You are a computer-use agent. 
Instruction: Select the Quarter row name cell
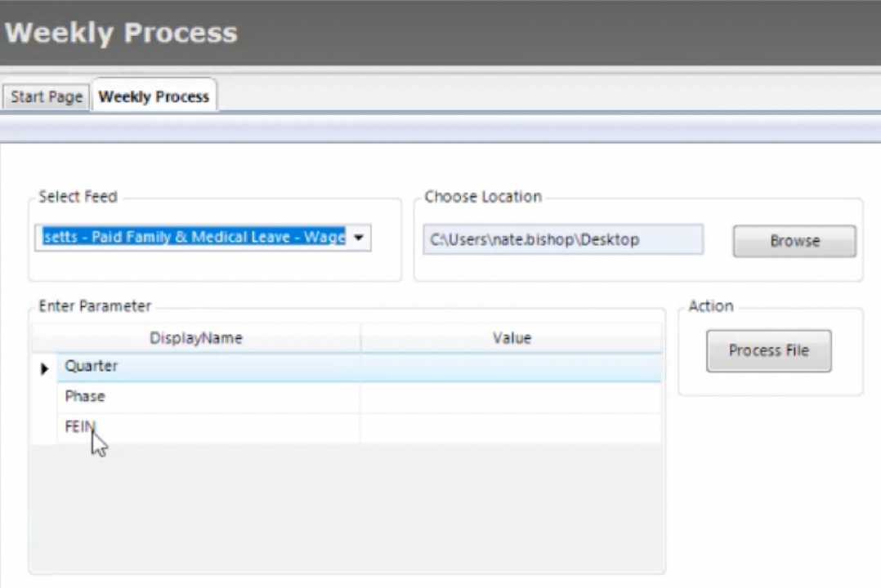(208, 367)
